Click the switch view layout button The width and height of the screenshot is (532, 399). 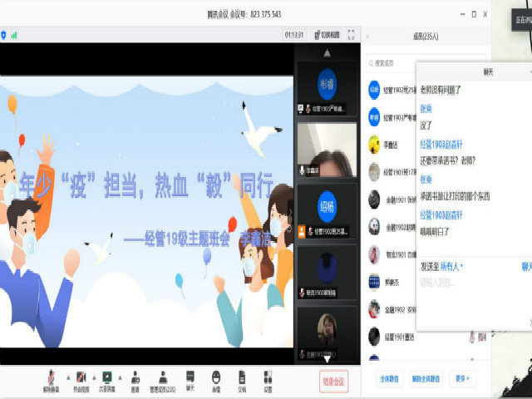coord(327,35)
